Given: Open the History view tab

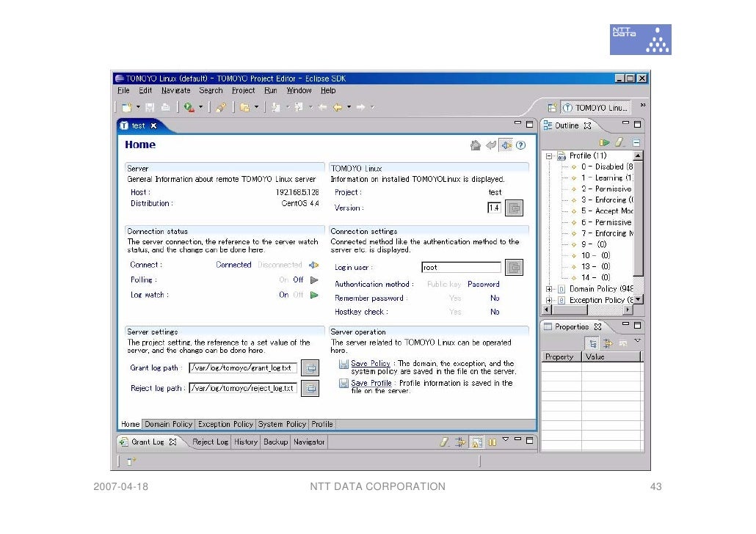Looking at the screenshot, I should pos(246,442).
